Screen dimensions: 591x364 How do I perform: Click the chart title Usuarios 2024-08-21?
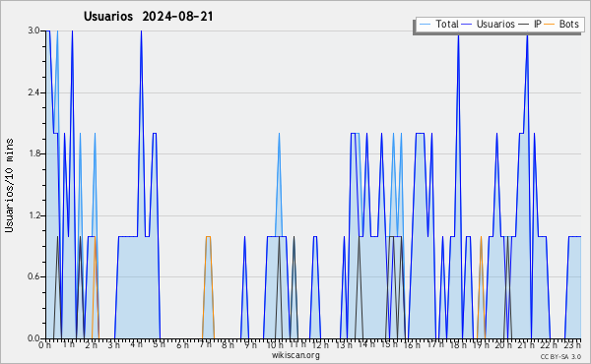149,16
